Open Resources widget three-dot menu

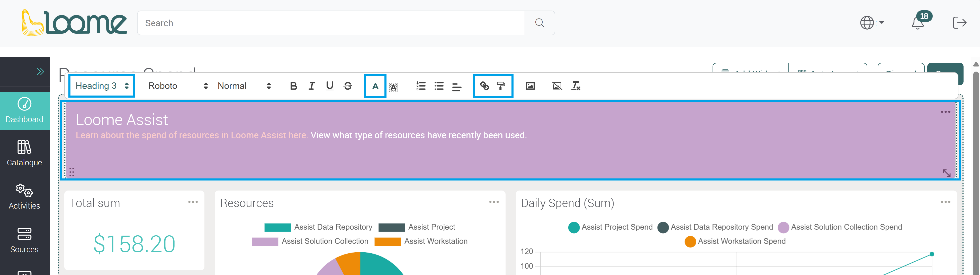point(494,202)
